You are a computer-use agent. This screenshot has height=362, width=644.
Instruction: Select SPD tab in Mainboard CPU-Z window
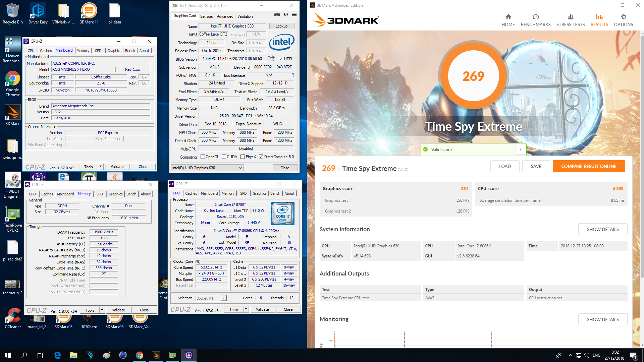[x=98, y=51]
